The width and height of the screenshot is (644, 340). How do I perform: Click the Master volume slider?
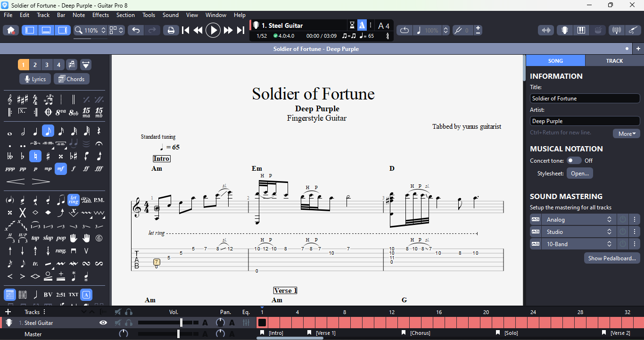click(x=169, y=334)
